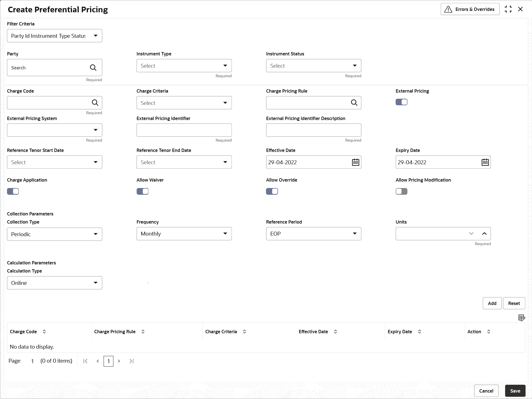The width and height of the screenshot is (532, 399).
Task: Sort table by Effective Date column
Action: coord(335,332)
